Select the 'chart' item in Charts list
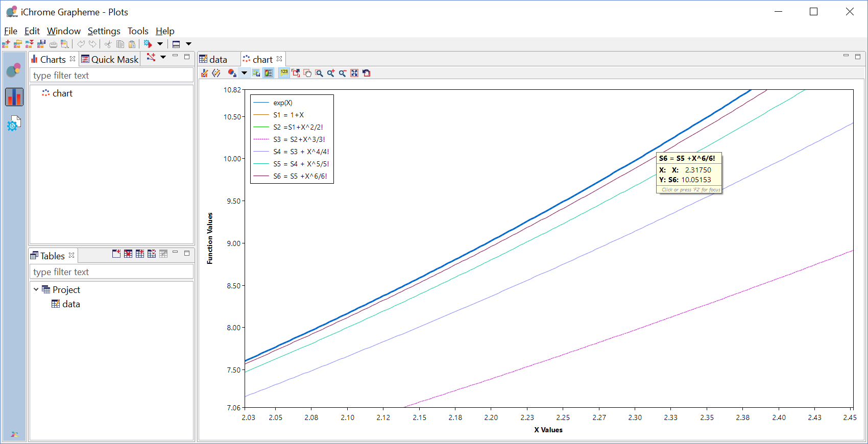The width and height of the screenshot is (868, 444). pos(57,93)
